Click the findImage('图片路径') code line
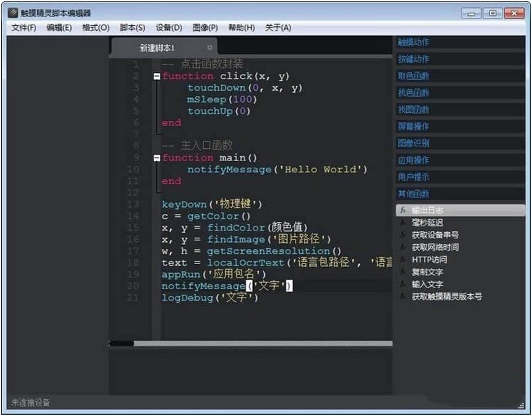532x416 pixels. [246, 240]
